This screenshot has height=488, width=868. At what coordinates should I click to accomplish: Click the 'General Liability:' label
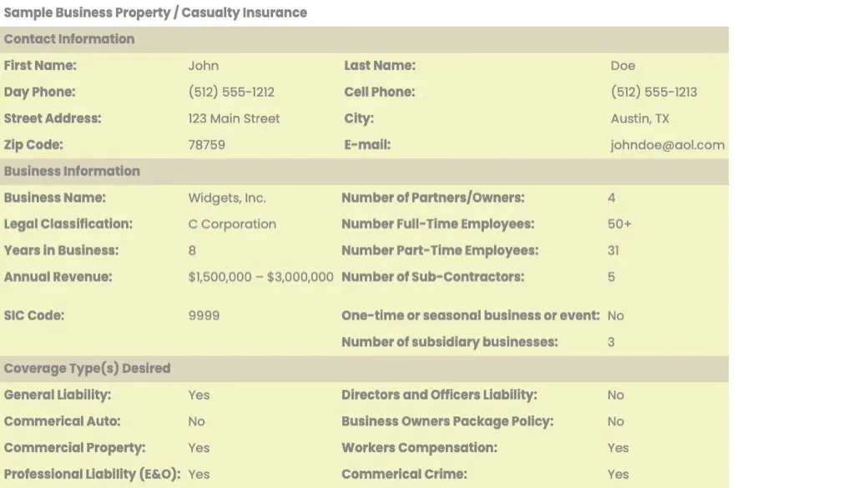pos(57,395)
